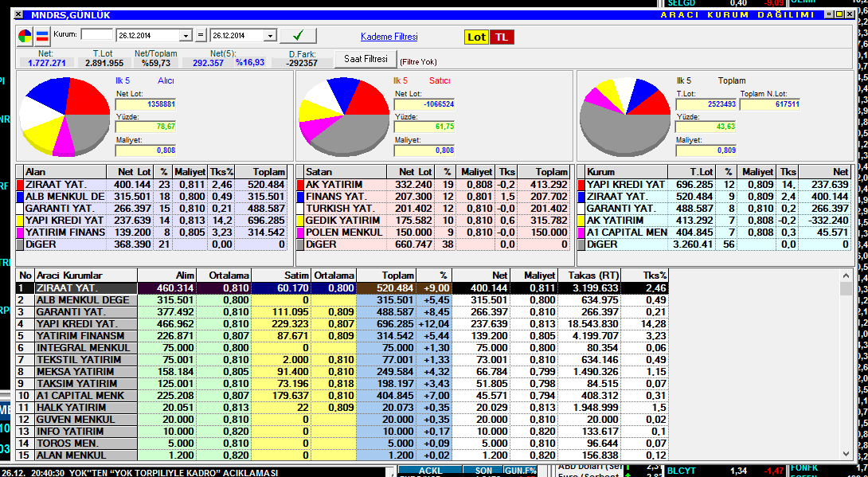The image size is (868, 477).
Task: Click the red AK YATIRIM color swatch
Action: pyautogui.click(x=299, y=185)
